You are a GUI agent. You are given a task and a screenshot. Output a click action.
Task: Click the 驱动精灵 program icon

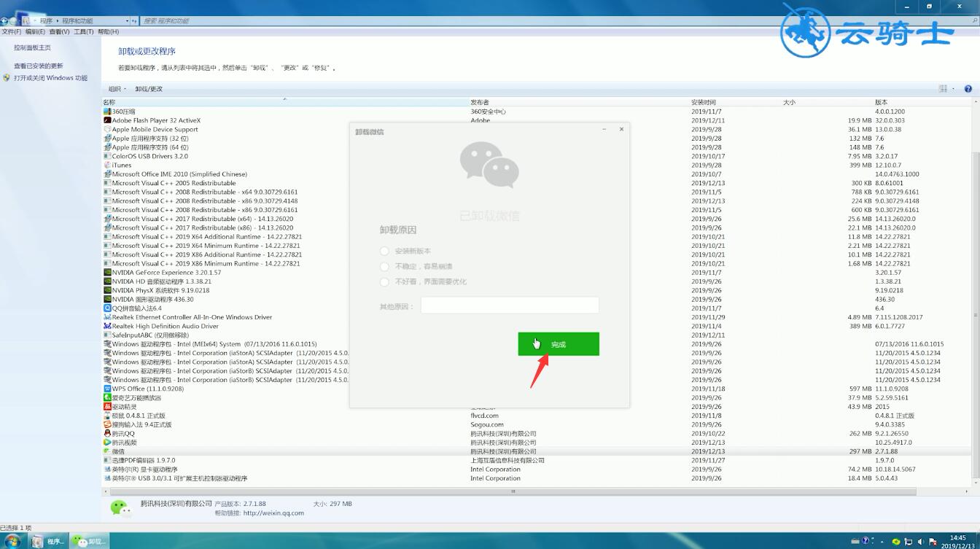tap(107, 407)
